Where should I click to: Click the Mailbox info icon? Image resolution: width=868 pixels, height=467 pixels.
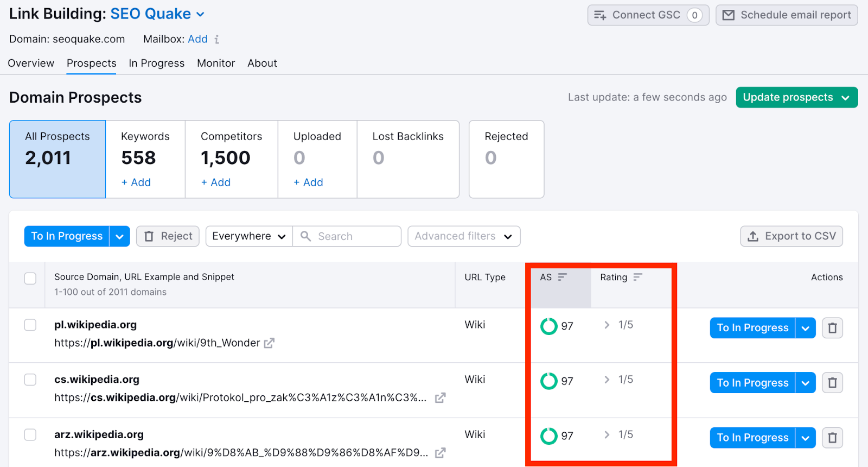click(217, 40)
